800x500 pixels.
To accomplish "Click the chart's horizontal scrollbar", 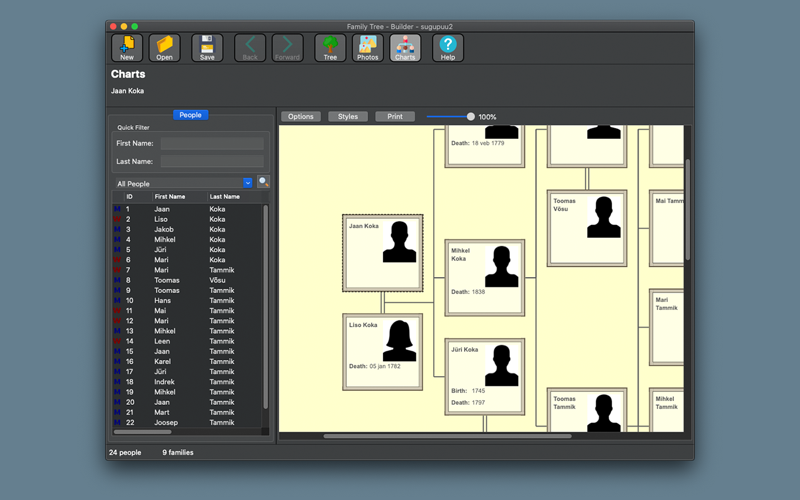I will (447, 436).
